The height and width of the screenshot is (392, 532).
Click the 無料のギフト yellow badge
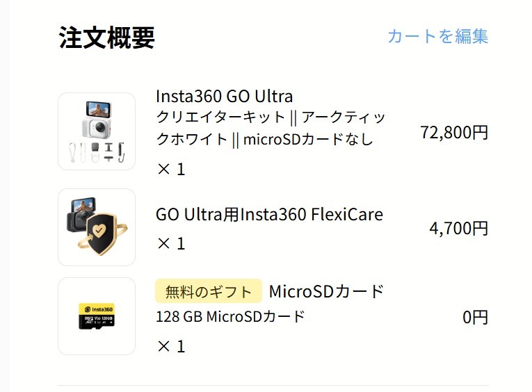point(209,291)
